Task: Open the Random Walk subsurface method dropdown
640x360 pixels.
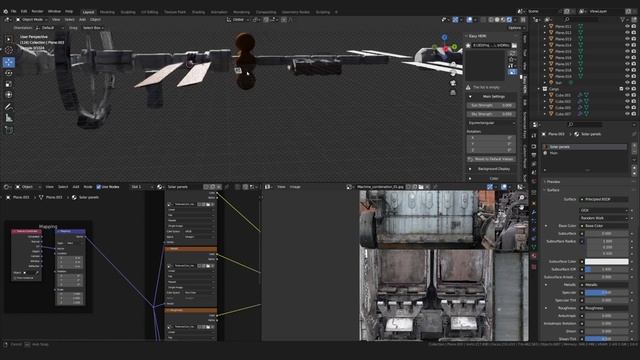Action: point(604,218)
